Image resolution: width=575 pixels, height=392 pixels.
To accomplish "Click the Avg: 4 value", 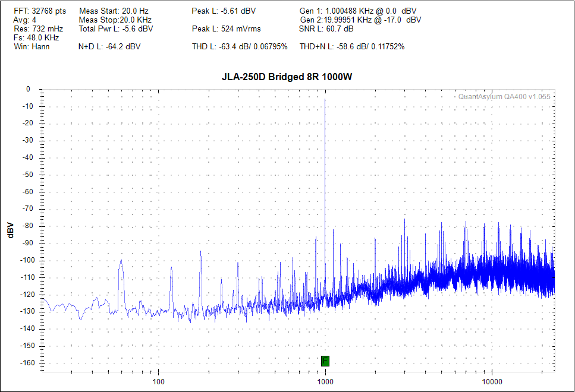I will [x=25, y=20].
